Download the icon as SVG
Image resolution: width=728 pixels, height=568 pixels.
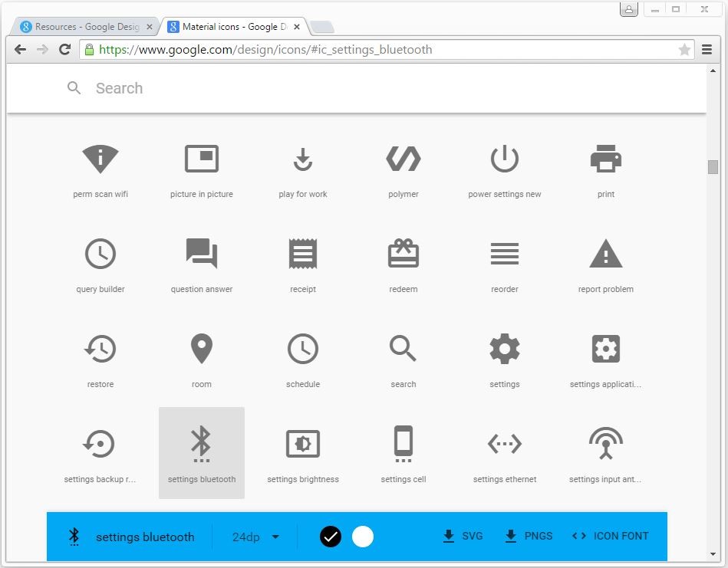click(462, 536)
